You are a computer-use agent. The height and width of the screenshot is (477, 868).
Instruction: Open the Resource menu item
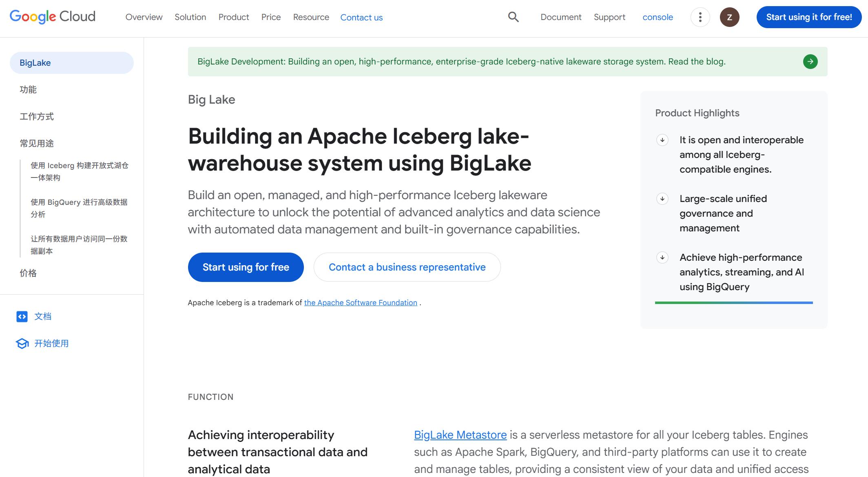[x=310, y=17]
